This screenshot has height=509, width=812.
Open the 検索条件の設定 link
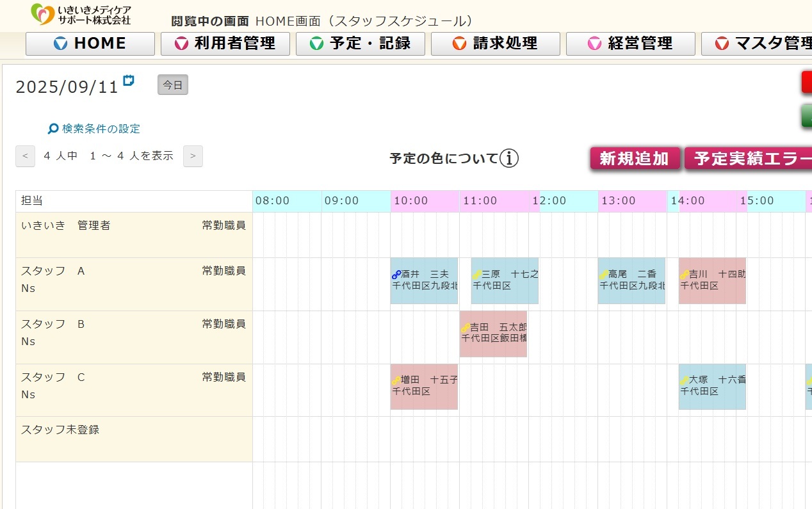(101, 129)
